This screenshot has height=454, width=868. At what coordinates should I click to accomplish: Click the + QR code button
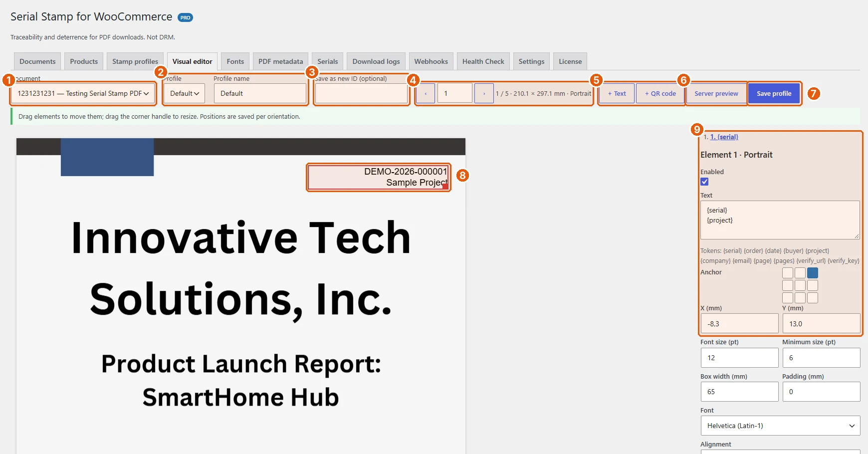[x=660, y=93]
